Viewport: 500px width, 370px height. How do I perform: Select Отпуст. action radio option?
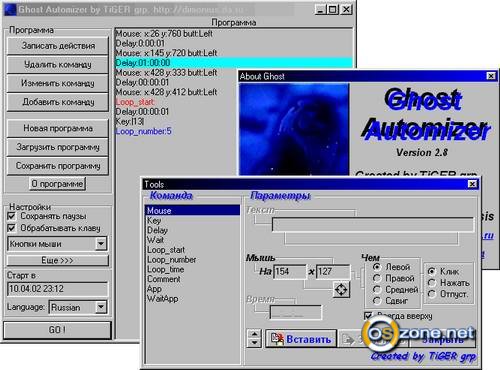(432, 294)
